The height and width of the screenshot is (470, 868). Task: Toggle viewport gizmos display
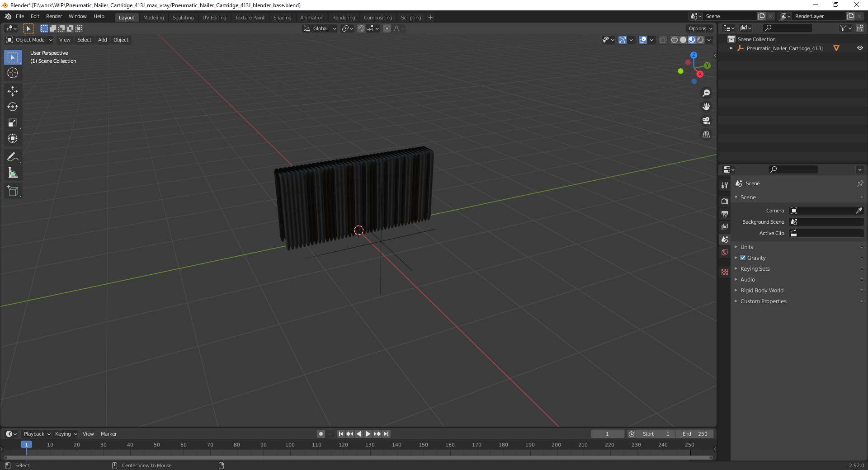pyautogui.click(x=623, y=40)
